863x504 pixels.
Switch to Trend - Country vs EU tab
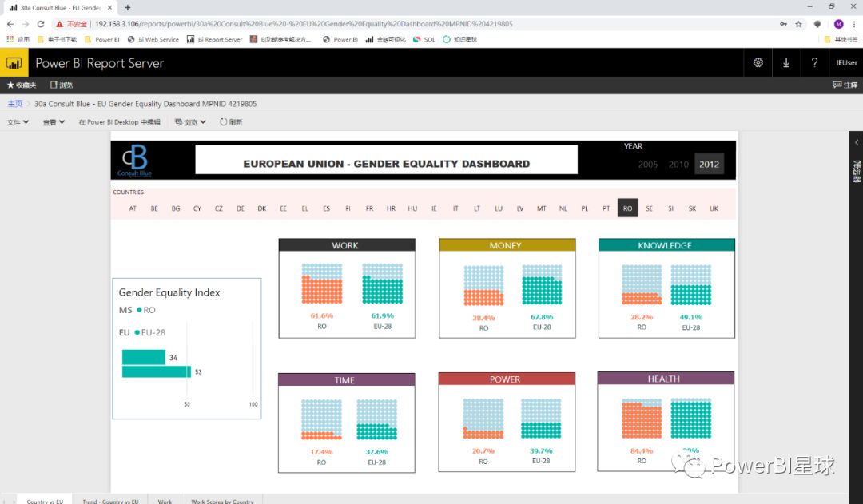(110, 502)
